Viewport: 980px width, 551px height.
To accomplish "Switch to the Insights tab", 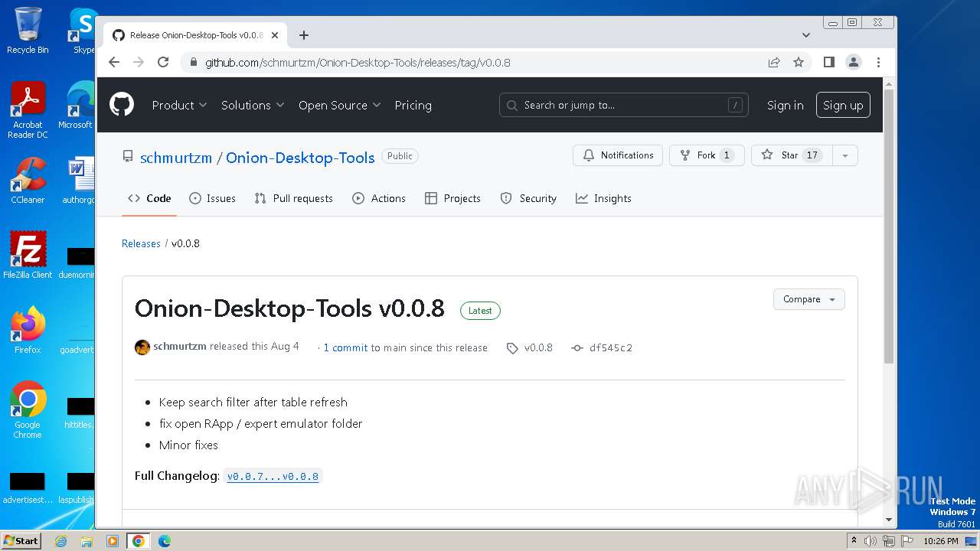I will tap(604, 198).
